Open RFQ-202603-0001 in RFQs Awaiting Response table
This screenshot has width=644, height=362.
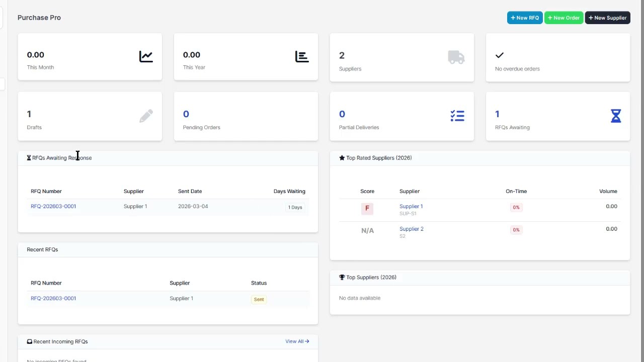click(53, 206)
